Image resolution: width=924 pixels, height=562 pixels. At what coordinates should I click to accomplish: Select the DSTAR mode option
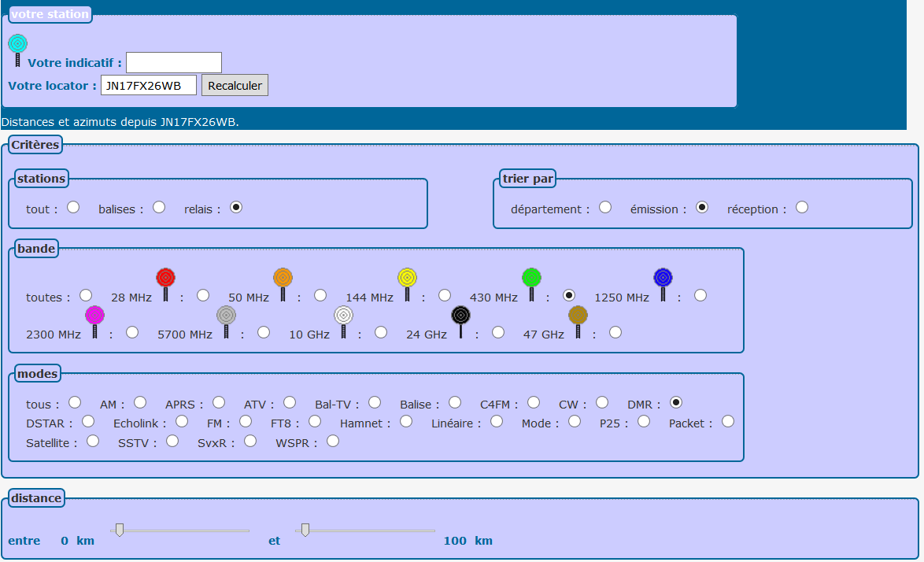pyautogui.click(x=88, y=421)
